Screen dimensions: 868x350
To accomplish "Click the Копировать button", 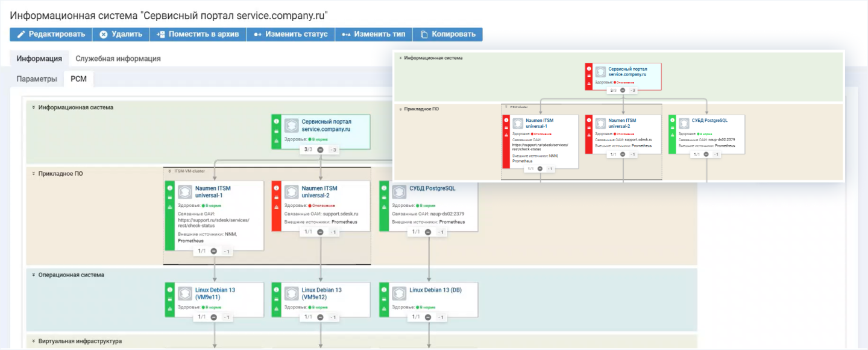I will pos(448,34).
